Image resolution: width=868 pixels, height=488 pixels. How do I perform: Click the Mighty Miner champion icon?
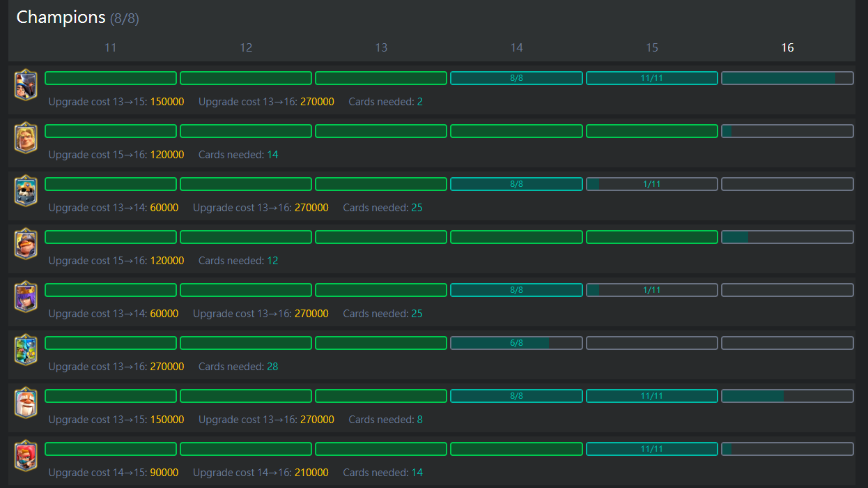tap(26, 244)
